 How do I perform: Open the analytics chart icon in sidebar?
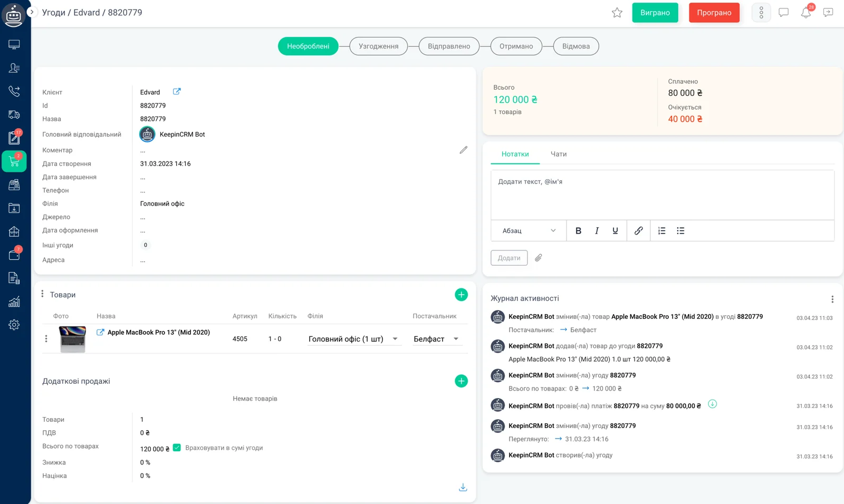[x=14, y=302]
